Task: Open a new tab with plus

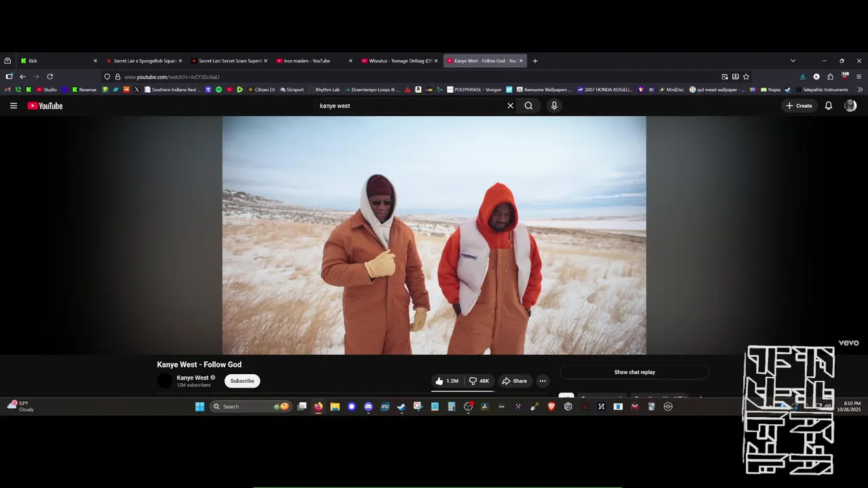Action: point(535,61)
